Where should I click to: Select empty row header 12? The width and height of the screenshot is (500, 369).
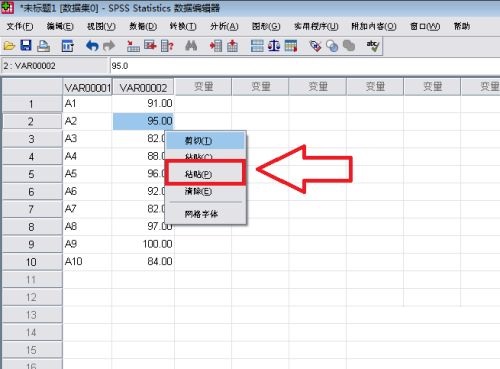32,297
